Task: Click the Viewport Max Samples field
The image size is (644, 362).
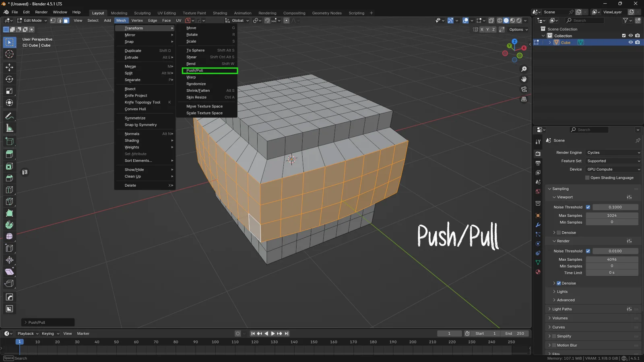Action: (x=612, y=216)
